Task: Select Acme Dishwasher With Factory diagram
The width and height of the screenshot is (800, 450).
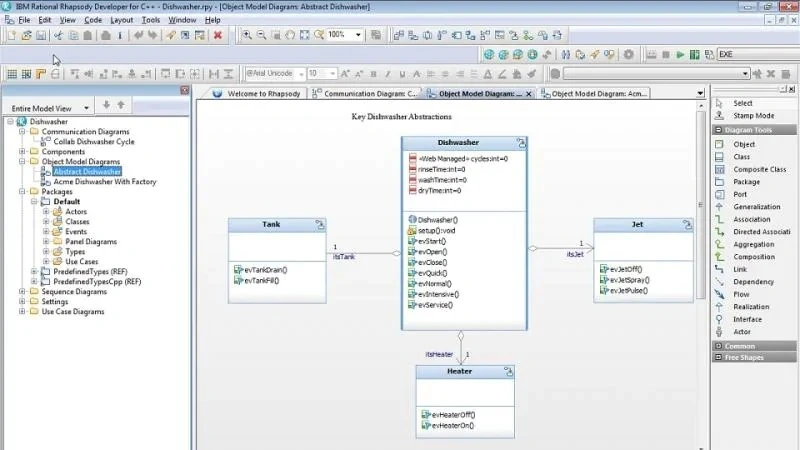Action: click(104, 182)
